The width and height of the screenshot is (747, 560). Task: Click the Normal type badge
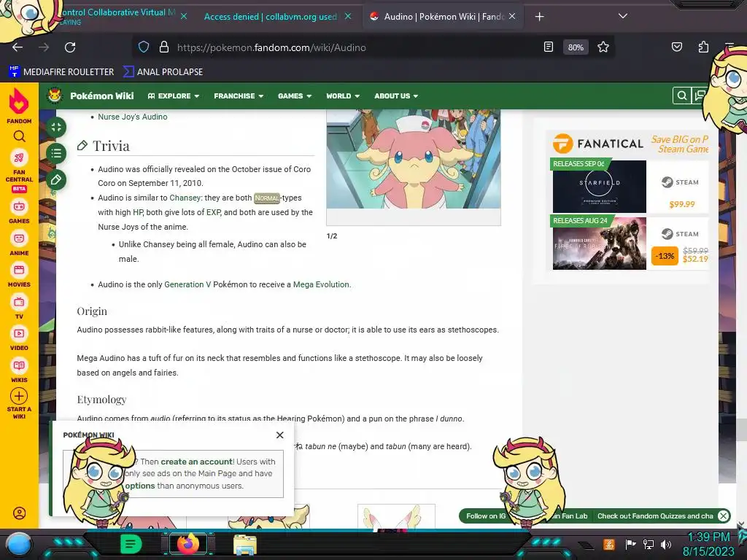click(267, 198)
